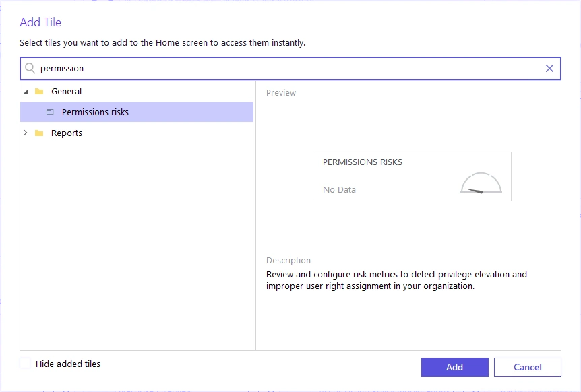Enable the Hide added tiles checkbox

coord(25,364)
